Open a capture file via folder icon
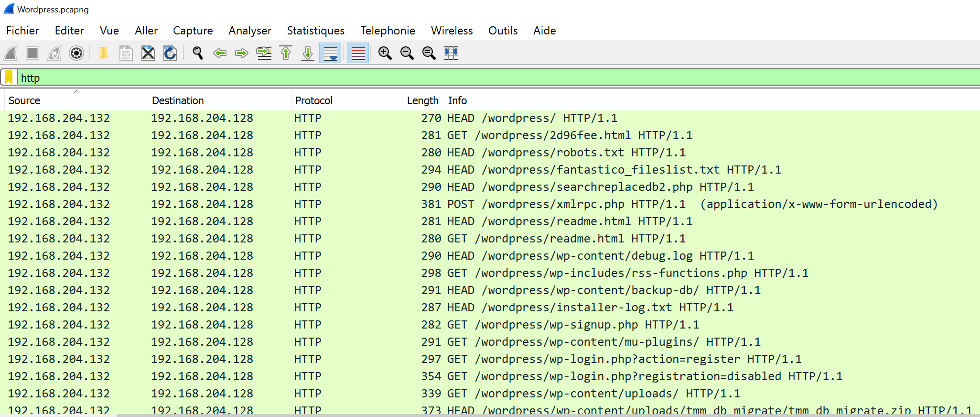The image size is (980, 417). [x=103, y=53]
